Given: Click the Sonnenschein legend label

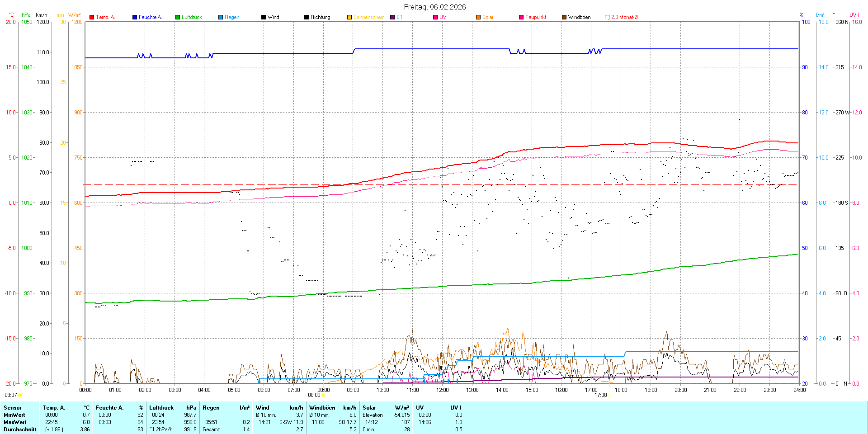Looking at the screenshot, I should (368, 17).
